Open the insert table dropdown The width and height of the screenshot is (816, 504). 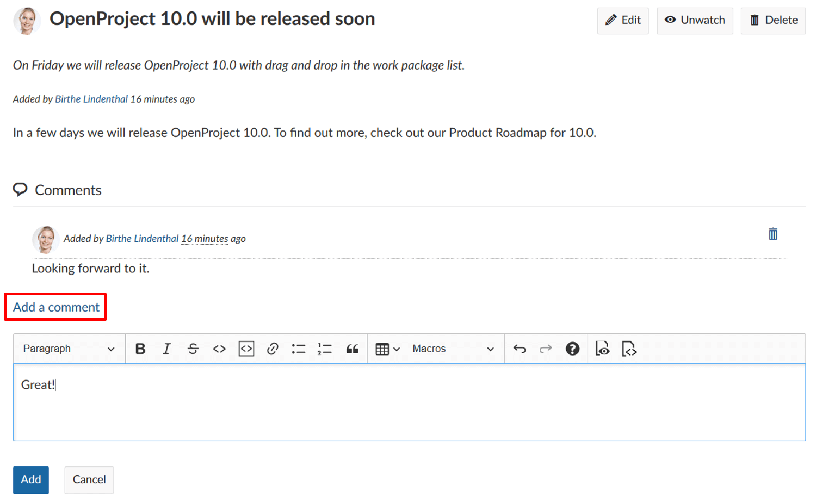click(x=388, y=349)
